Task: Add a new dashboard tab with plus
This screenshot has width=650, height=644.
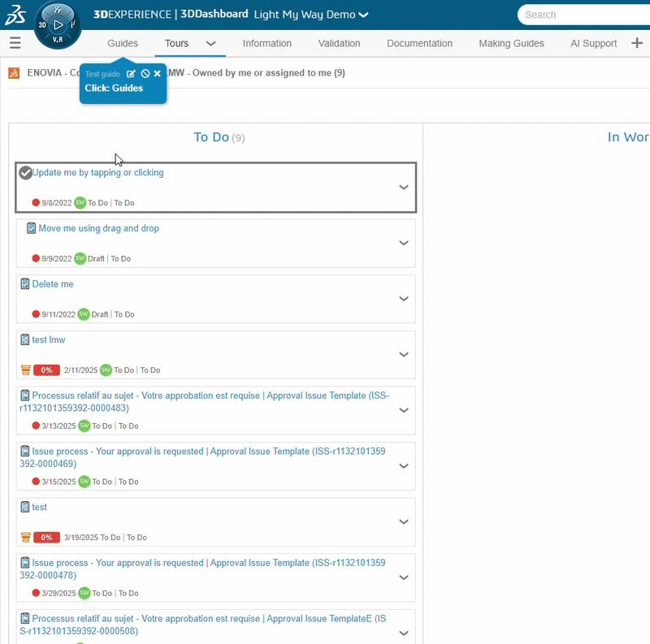Action: (637, 43)
